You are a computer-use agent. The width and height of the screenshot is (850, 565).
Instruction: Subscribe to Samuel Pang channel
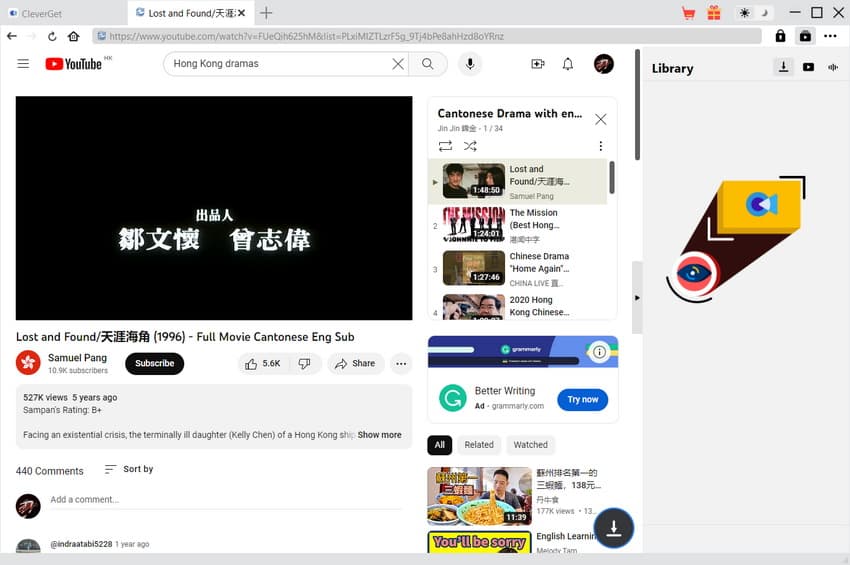click(154, 363)
